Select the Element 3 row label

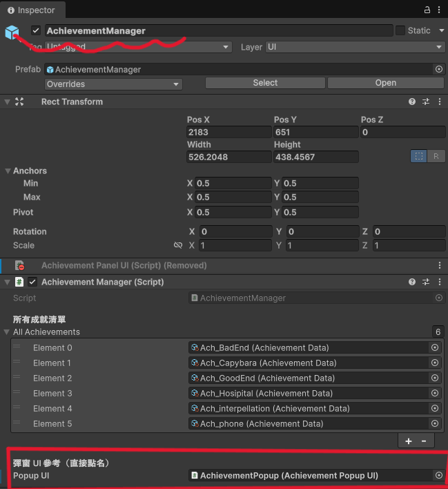[x=52, y=393]
